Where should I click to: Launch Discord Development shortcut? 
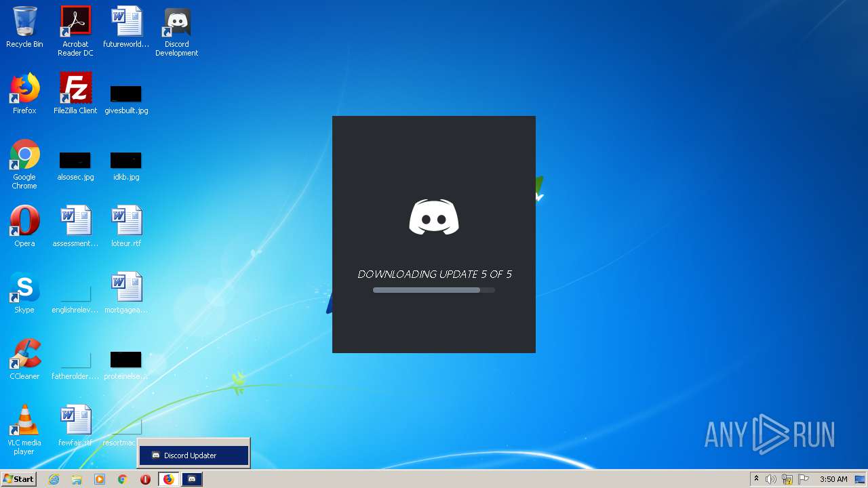(x=177, y=31)
